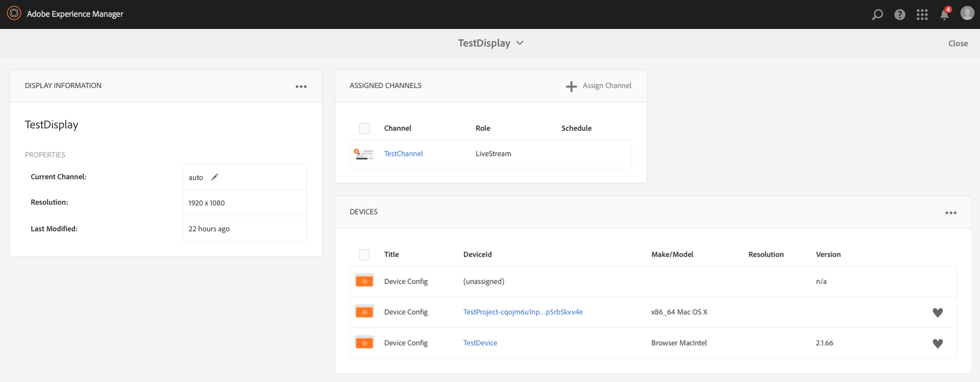The width and height of the screenshot is (980, 382).
Task: Open the notifications bell
Action: (x=944, y=15)
